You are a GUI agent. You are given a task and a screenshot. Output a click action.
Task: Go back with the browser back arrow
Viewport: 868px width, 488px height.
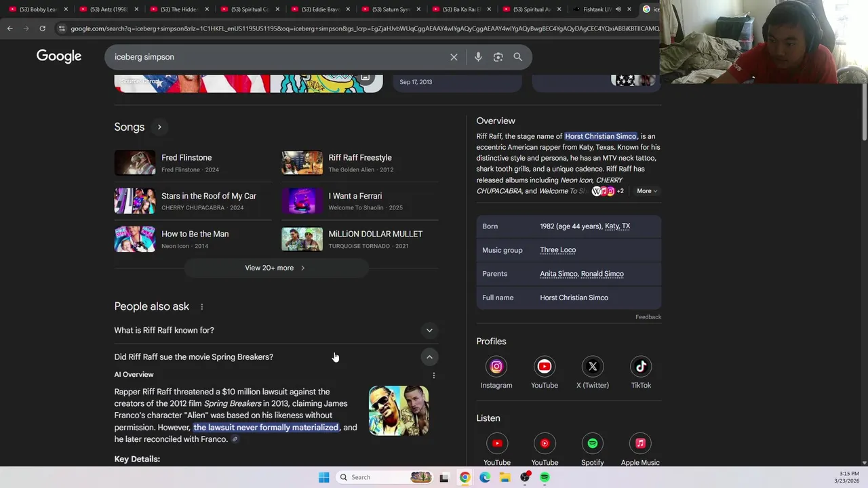coord(9,28)
